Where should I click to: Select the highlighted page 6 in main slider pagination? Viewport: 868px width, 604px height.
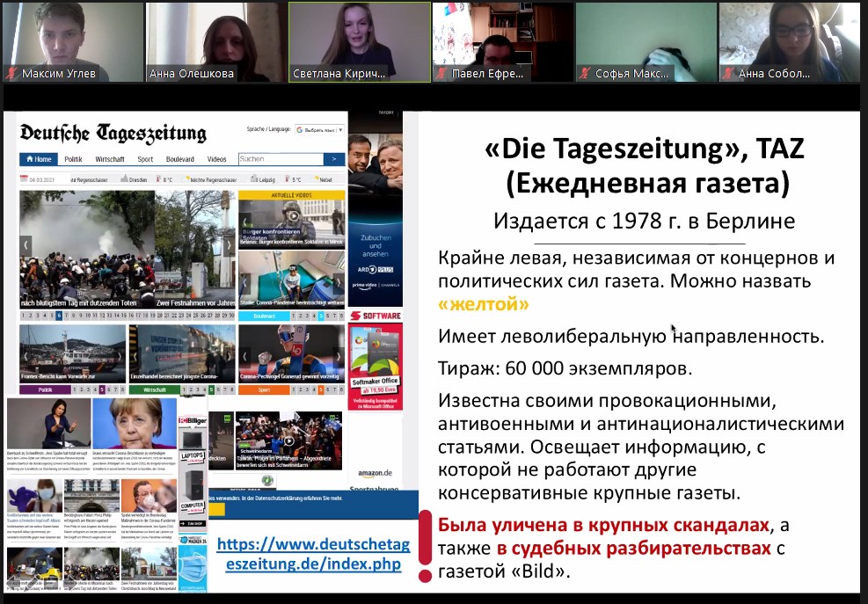click(59, 315)
